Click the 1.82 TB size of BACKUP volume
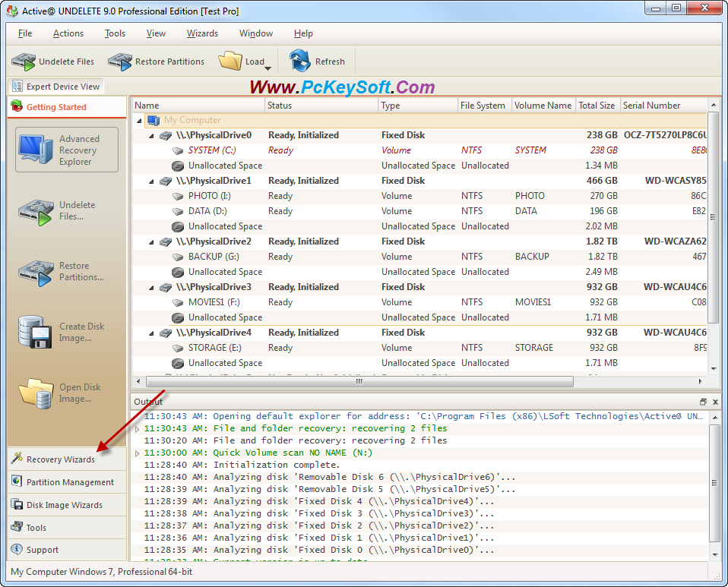 point(603,257)
